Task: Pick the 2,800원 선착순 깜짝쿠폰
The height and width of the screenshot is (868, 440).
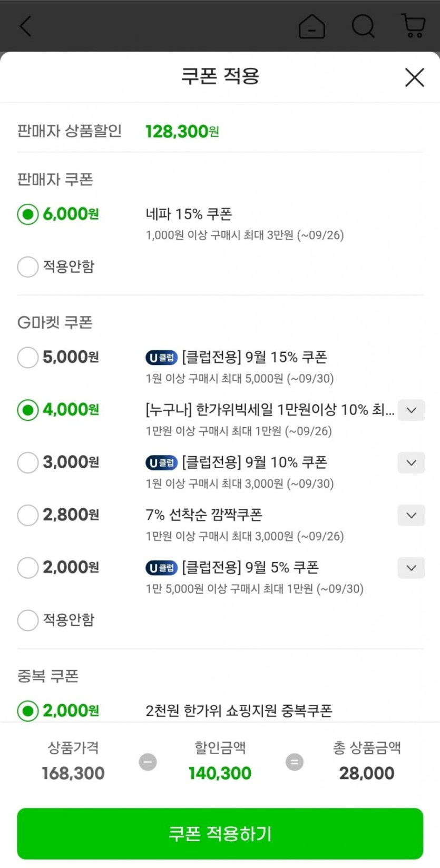Action: 28,515
